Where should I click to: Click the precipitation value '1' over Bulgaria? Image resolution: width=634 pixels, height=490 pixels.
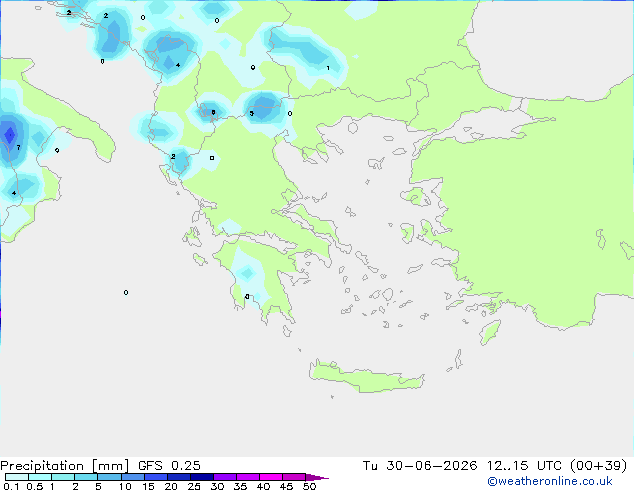tap(328, 68)
